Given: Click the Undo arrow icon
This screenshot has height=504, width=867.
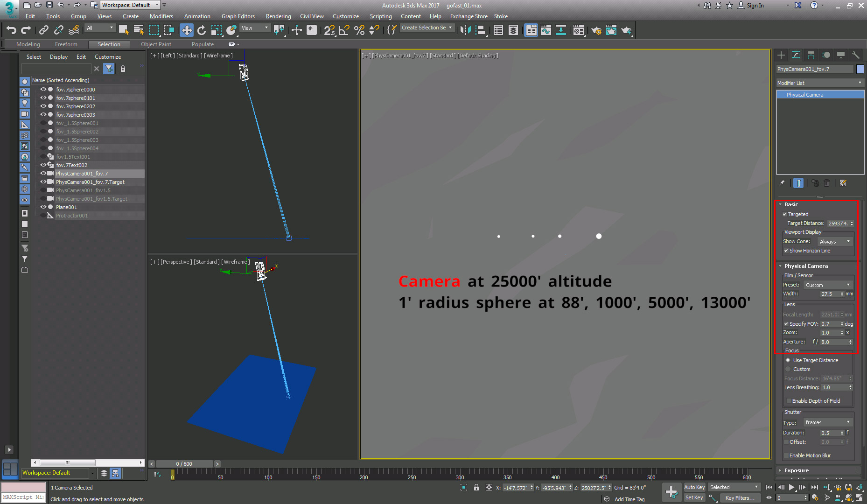Looking at the screenshot, I should (x=11, y=30).
